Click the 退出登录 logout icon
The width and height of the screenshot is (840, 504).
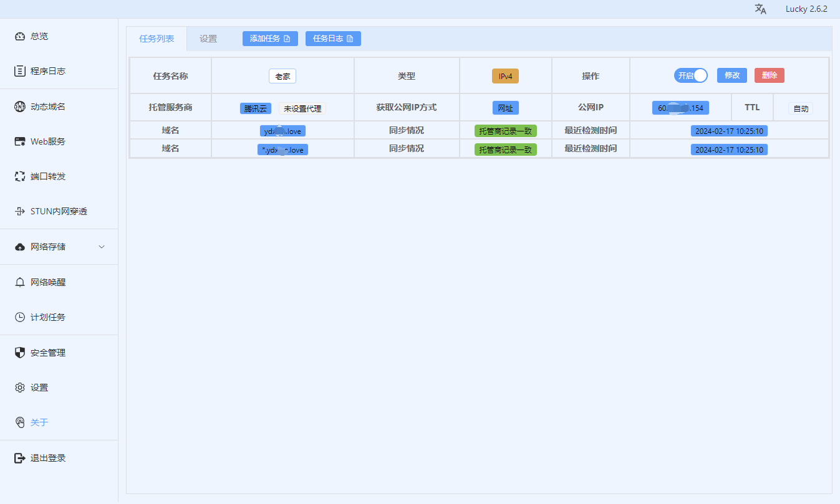(20, 458)
